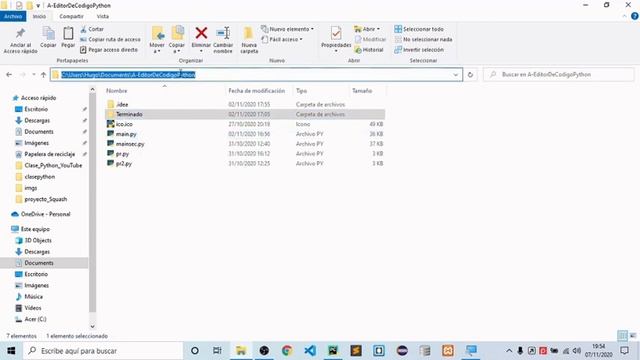Click the Pegar clipboard icon
640x360 pixels.
pyautogui.click(x=68, y=34)
